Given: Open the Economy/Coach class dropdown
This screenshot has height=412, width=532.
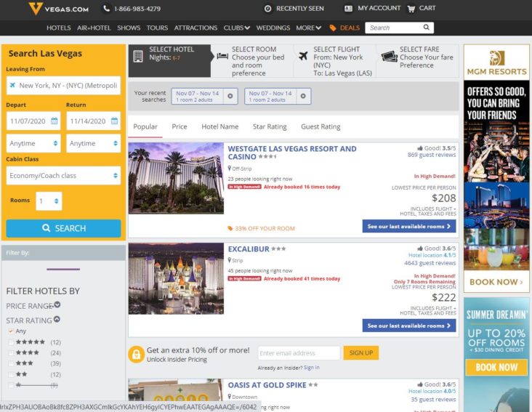Looking at the screenshot, I should 63,175.
